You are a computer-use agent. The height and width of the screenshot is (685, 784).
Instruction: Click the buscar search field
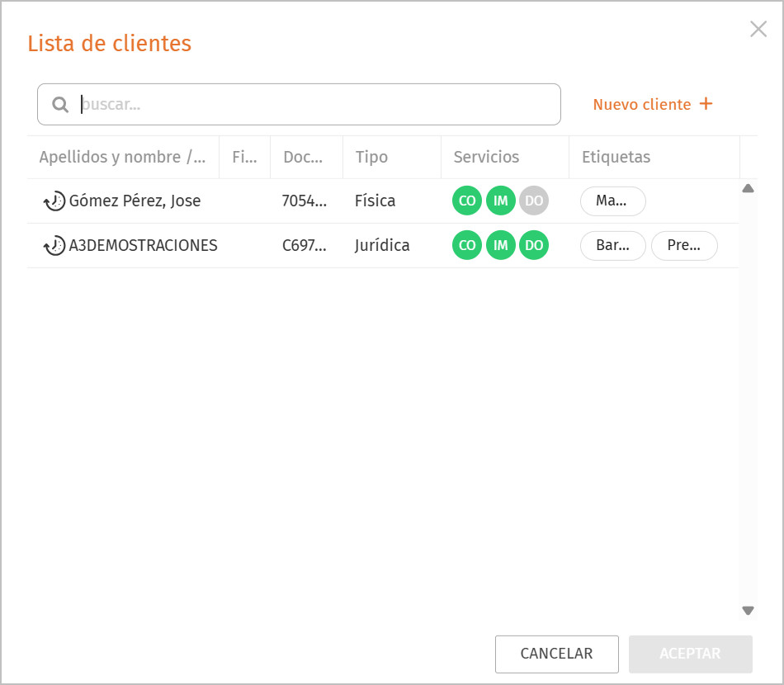tap(299, 105)
